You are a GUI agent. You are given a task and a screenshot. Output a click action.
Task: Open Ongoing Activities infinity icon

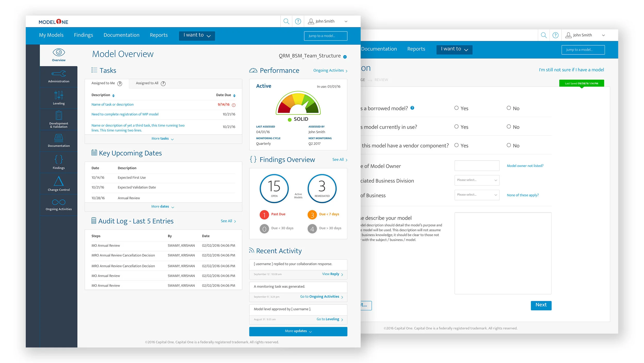(x=59, y=202)
